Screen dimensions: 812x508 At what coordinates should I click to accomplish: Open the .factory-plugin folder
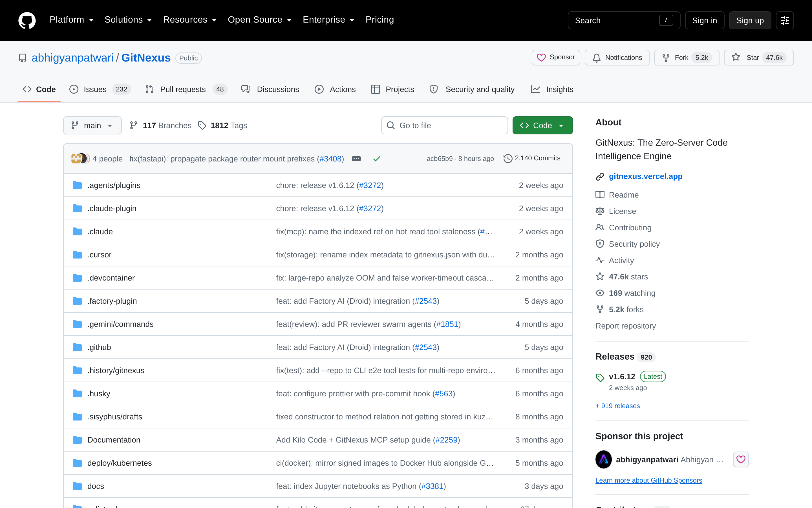tap(112, 301)
